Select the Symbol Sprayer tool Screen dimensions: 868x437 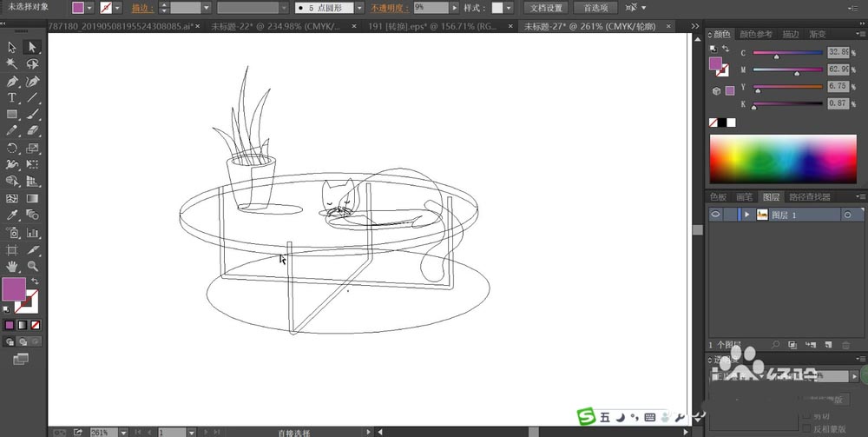[11, 233]
